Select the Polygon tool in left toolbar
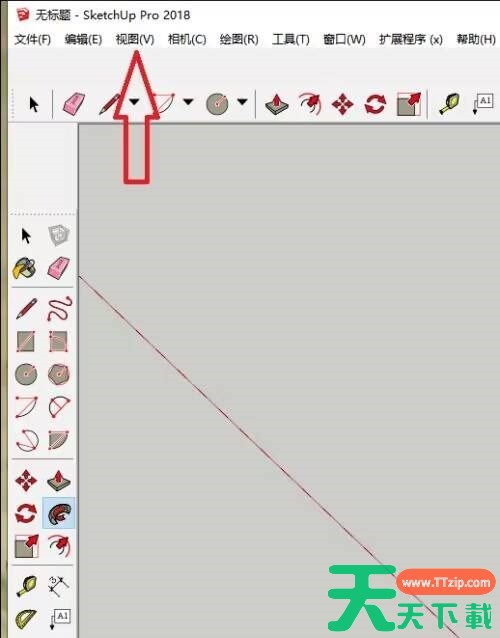 [x=59, y=374]
